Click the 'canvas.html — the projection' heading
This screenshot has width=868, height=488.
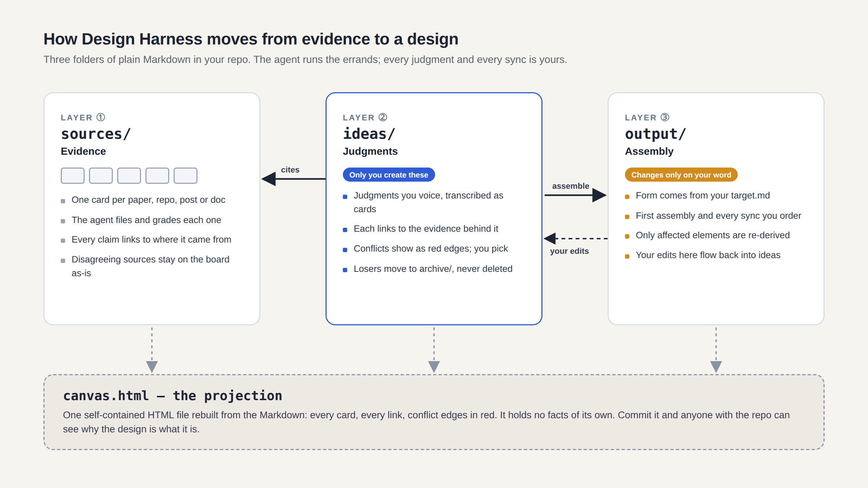click(x=173, y=396)
